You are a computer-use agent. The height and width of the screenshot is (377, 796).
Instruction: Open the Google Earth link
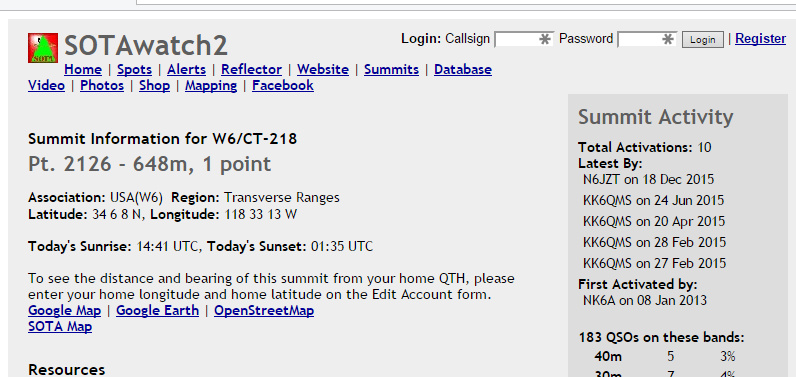click(x=157, y=311)
